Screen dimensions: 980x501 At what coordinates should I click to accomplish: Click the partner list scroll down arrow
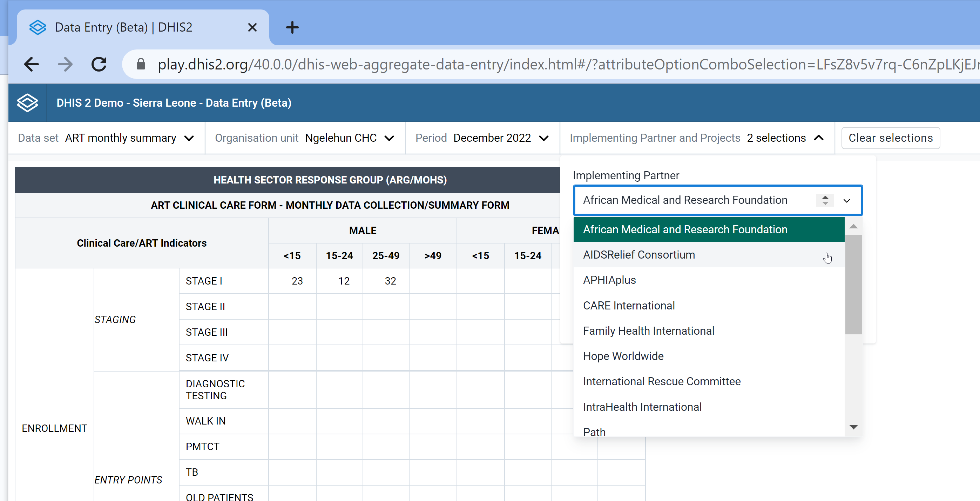[853, 427]
